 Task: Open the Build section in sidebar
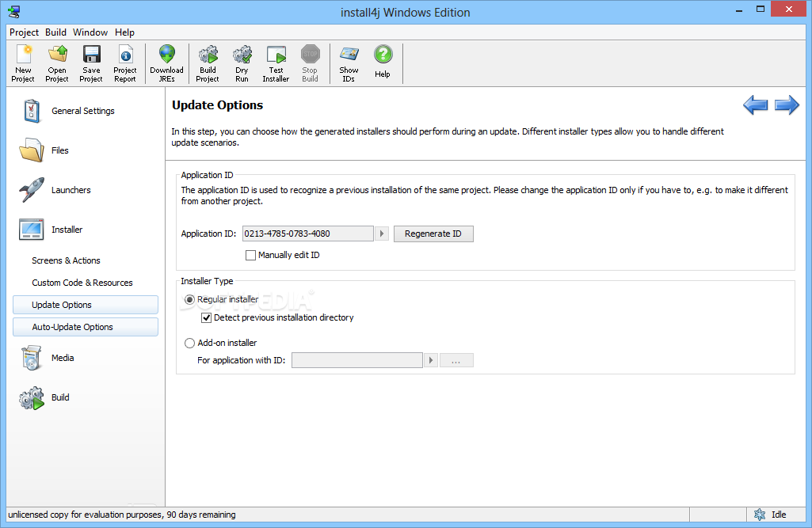44,397
